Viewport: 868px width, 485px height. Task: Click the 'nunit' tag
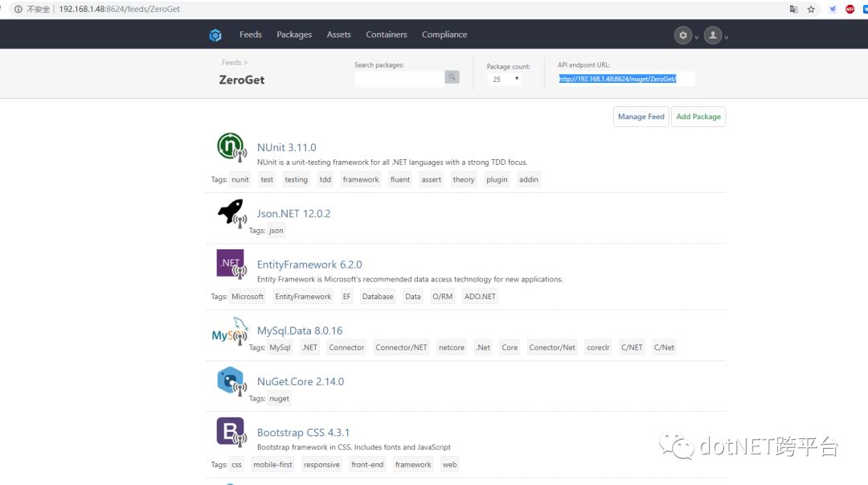tap(240, 179)
